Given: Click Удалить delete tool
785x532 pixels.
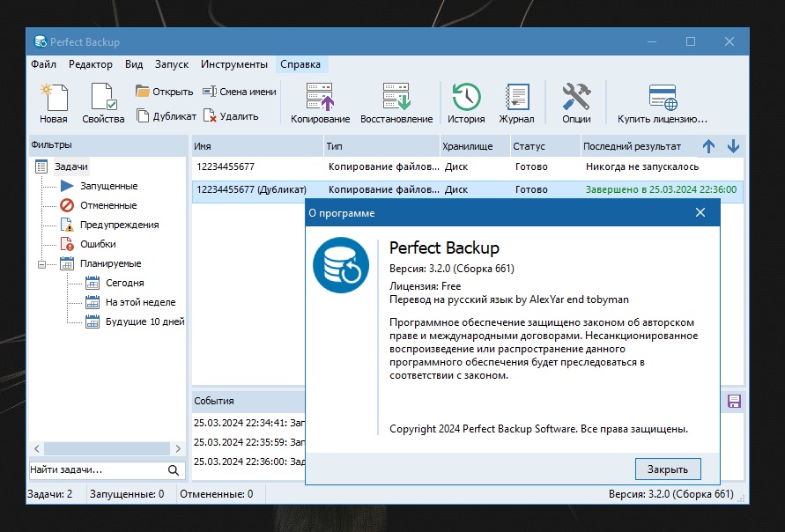Looking at the screenshot, I should pos(232,116).
